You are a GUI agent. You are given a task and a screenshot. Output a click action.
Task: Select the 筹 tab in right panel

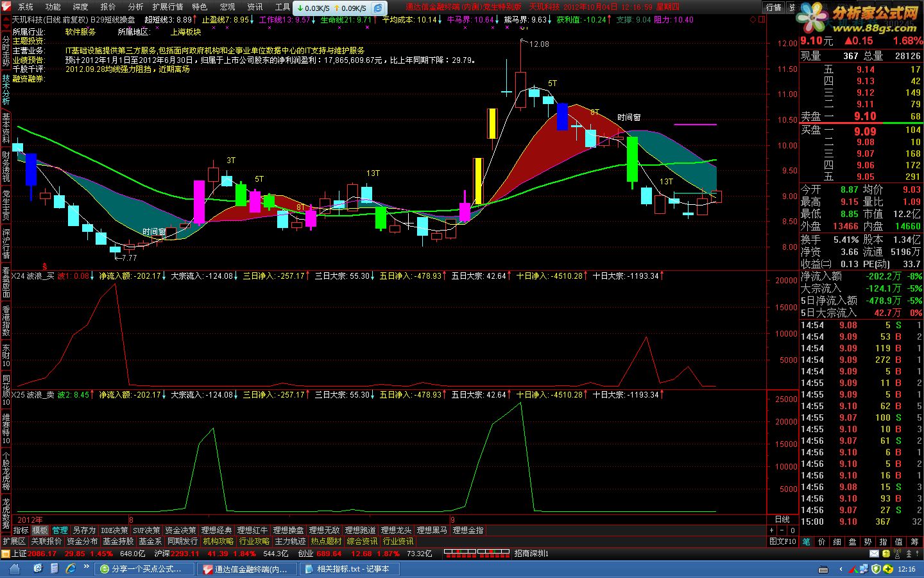coord(914,541)
